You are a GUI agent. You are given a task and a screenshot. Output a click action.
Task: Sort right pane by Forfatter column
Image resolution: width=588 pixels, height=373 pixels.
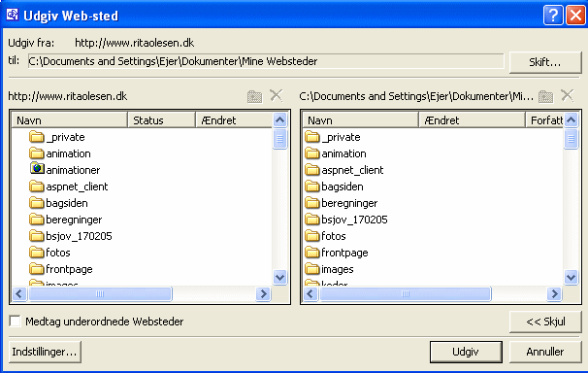[x=544, y=120]
